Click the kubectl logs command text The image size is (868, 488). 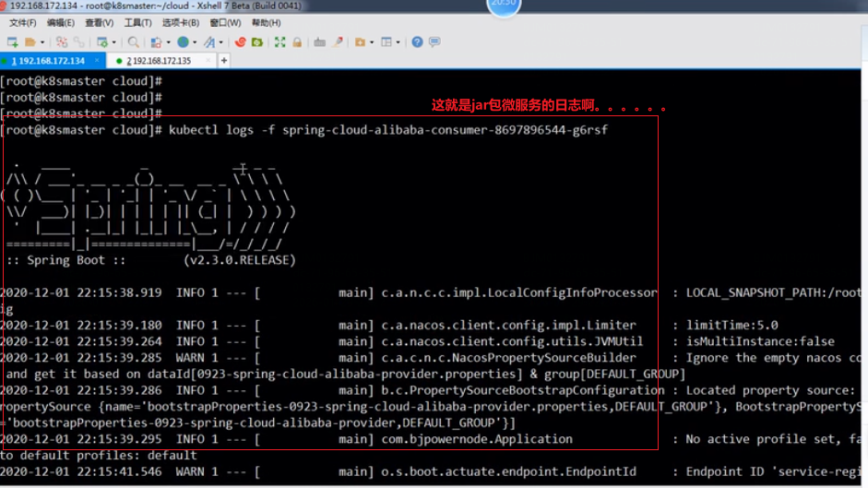388,130
